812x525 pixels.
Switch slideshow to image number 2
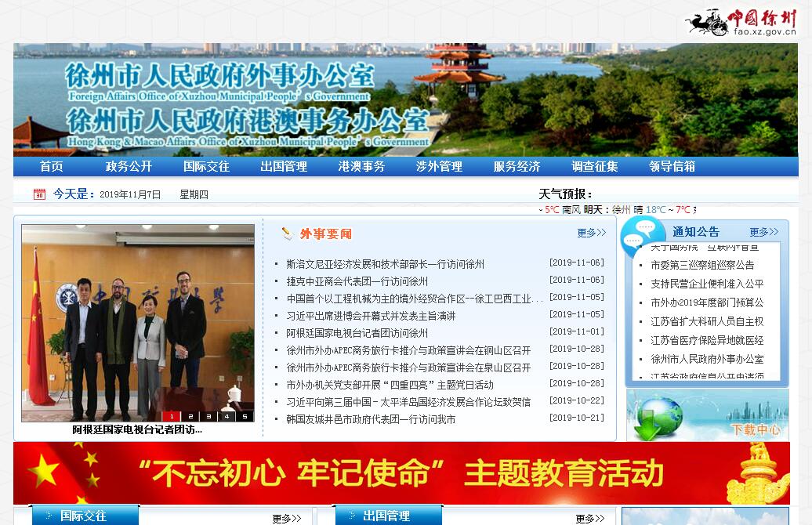click(x=189, y=416)
